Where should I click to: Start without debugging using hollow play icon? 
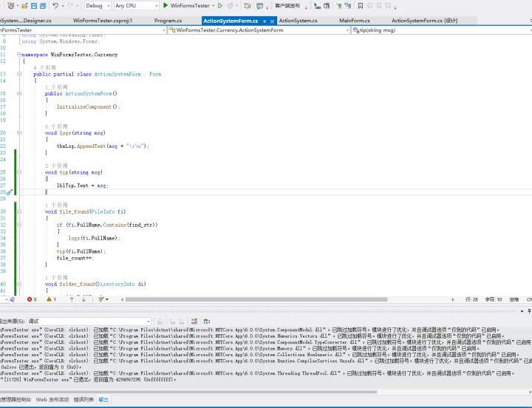pos(220,5)
